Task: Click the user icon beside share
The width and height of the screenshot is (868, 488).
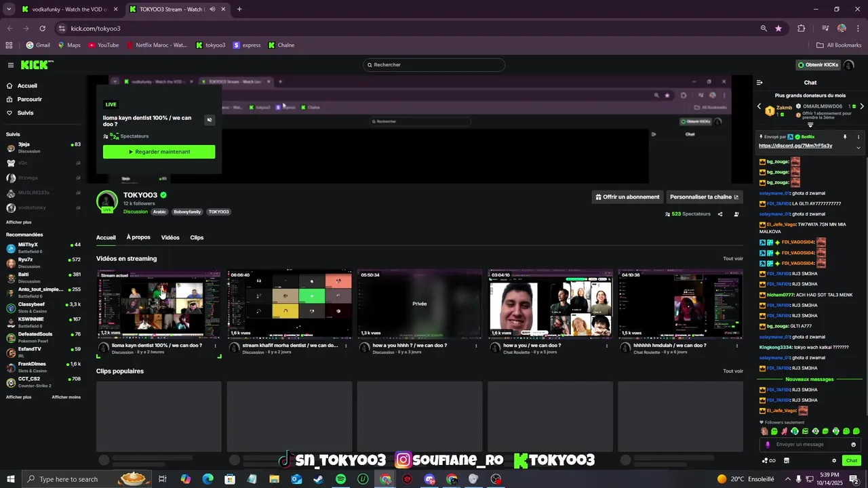Action: tap(736, 214)
